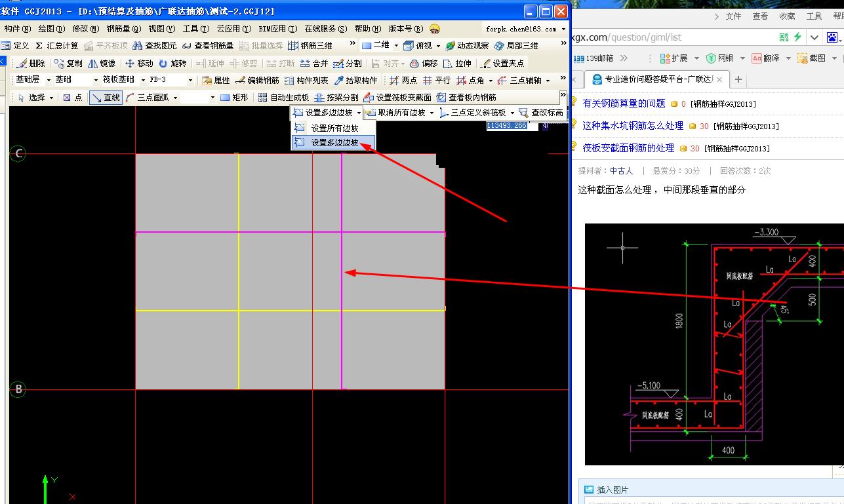Click 查看板内钢筋 view slab rebar
This screenshot has height=504, width=844.
point(466,97)
